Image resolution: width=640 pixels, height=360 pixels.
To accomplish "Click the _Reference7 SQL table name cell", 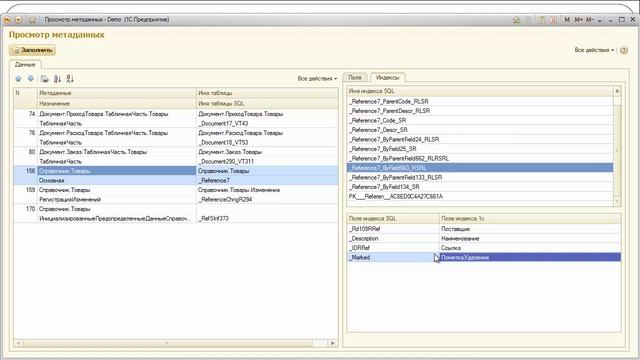I will pos(267,180).
